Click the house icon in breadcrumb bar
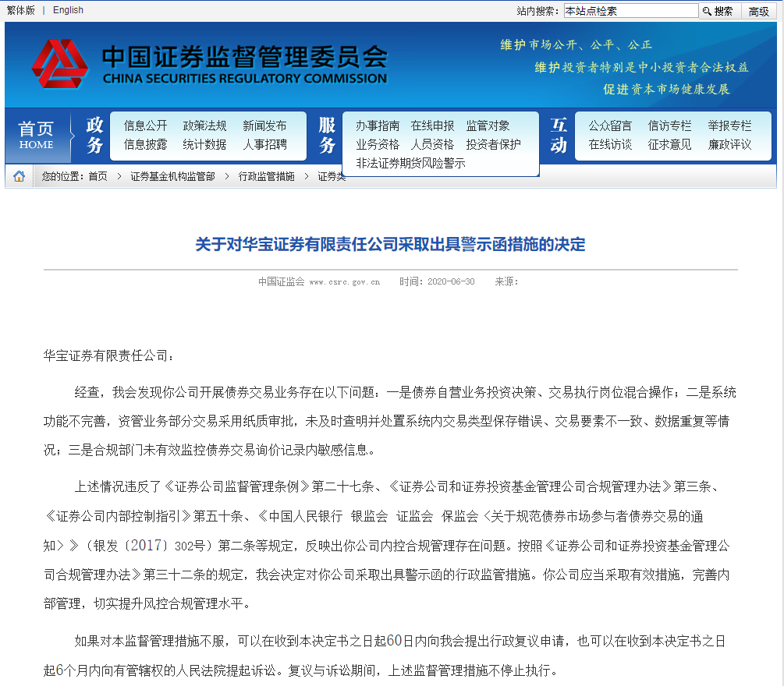The width and height of the screenshot is (784, 686). (x=19, y=176)
